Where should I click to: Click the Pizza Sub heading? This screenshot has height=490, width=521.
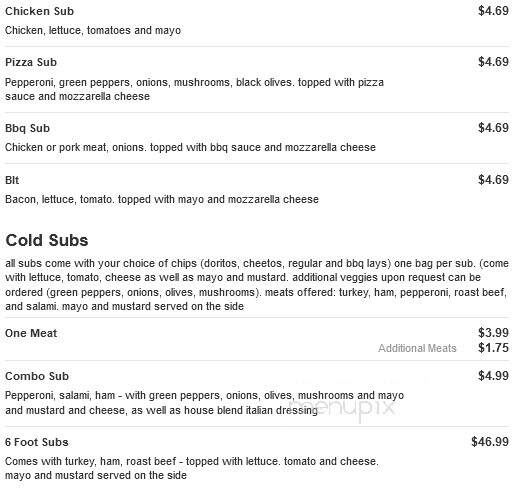click(31, 62)
